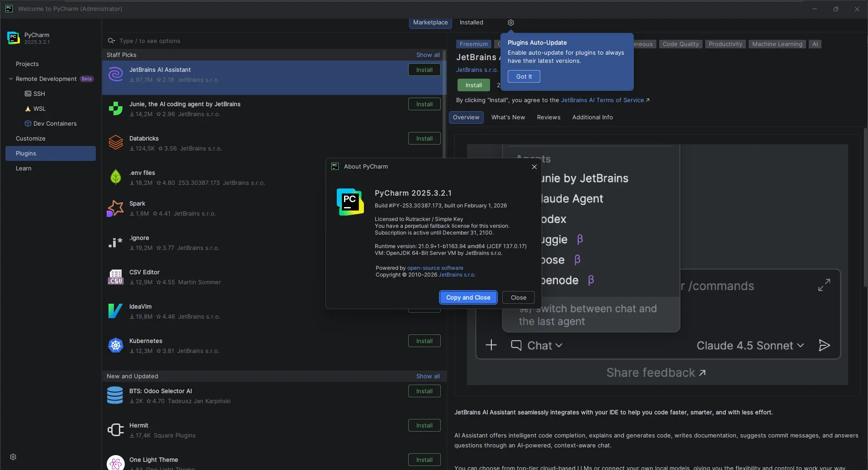Select Dev Containers in the sidebar

point(55,123)
